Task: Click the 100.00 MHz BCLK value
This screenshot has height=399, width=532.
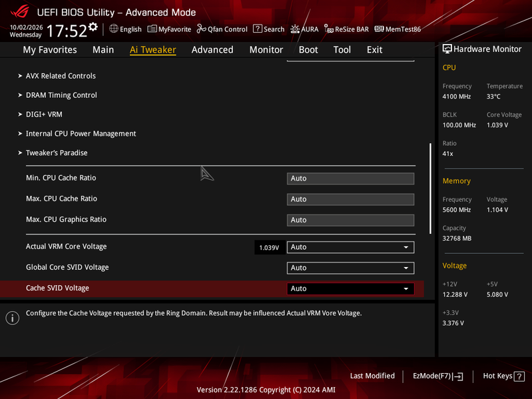Action: (459, 125)
